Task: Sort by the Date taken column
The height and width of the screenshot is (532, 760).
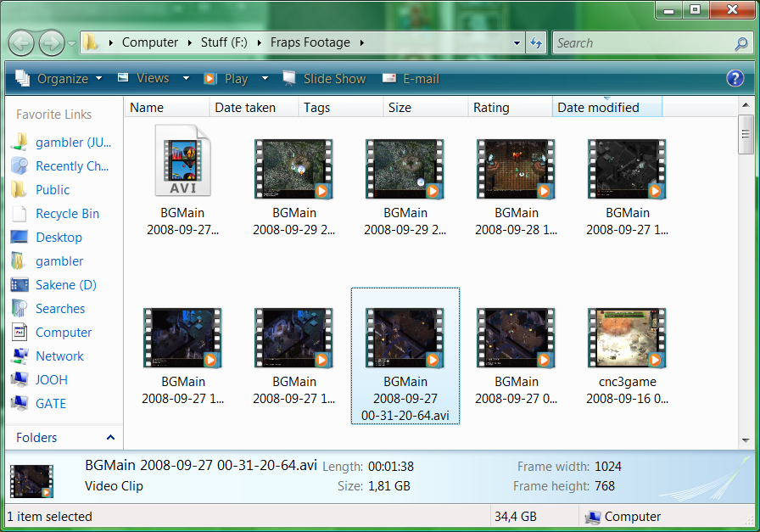Action: pos(254,107)
